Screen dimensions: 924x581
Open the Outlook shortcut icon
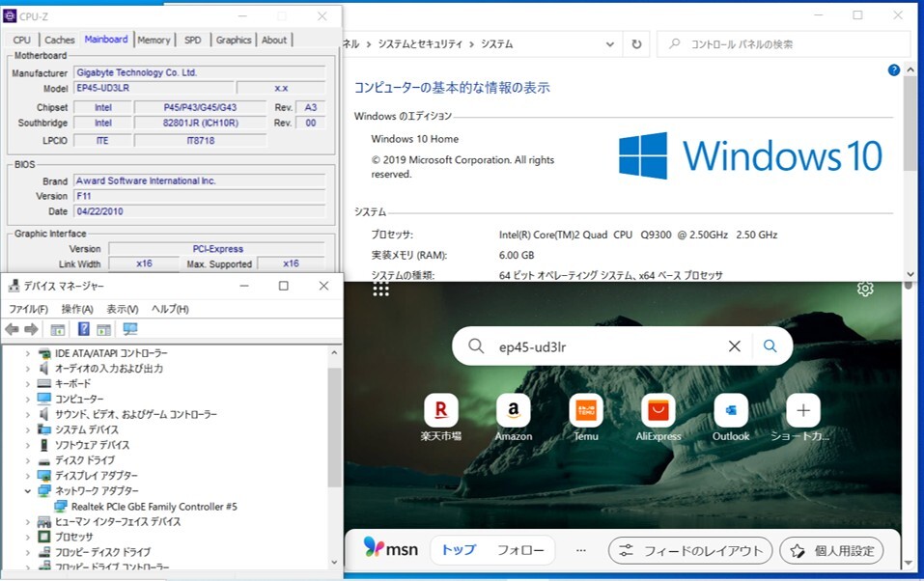(731, 410)
